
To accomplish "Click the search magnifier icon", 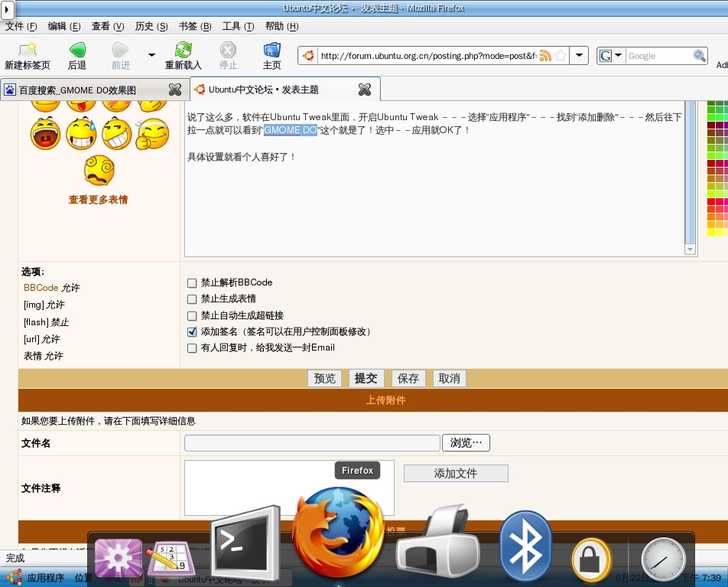I will (699, 56).
